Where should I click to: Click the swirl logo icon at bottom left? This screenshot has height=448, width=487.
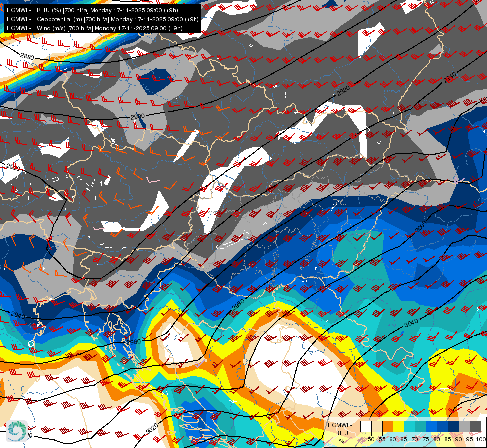pyautogui.click(x=17, y=431)
